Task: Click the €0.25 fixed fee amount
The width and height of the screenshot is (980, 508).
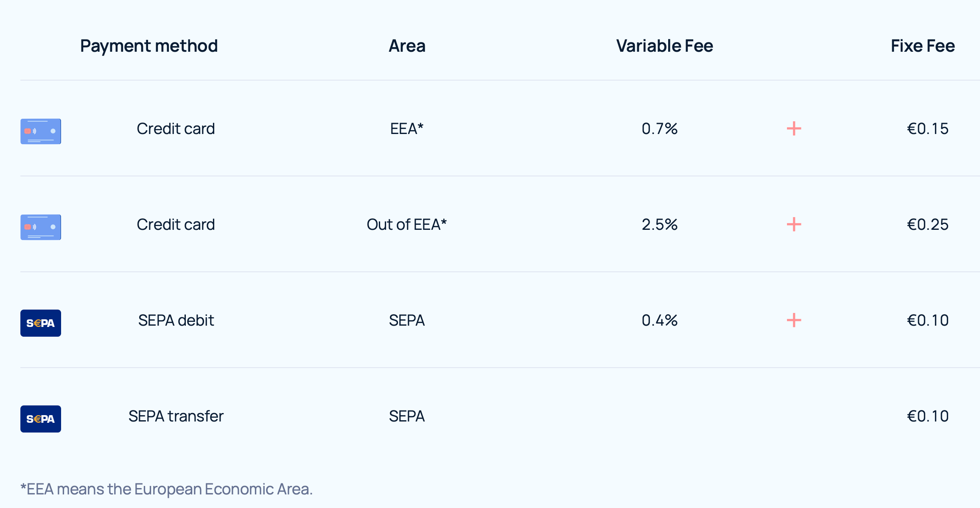Action: click(x=927, y=224)
